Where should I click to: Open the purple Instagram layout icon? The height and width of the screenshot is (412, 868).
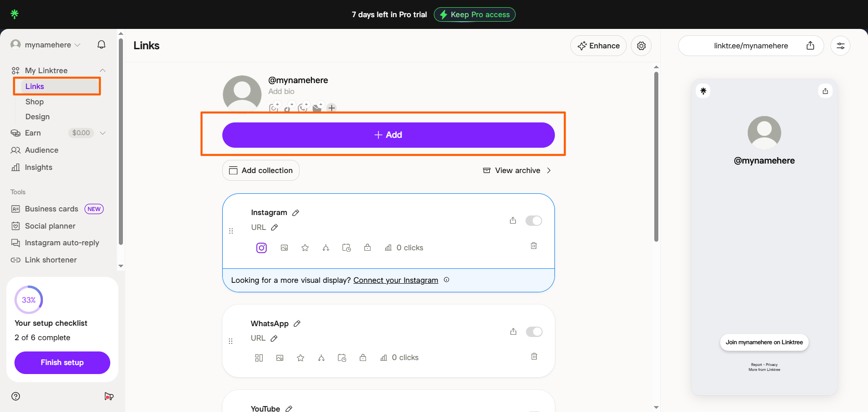262,248
